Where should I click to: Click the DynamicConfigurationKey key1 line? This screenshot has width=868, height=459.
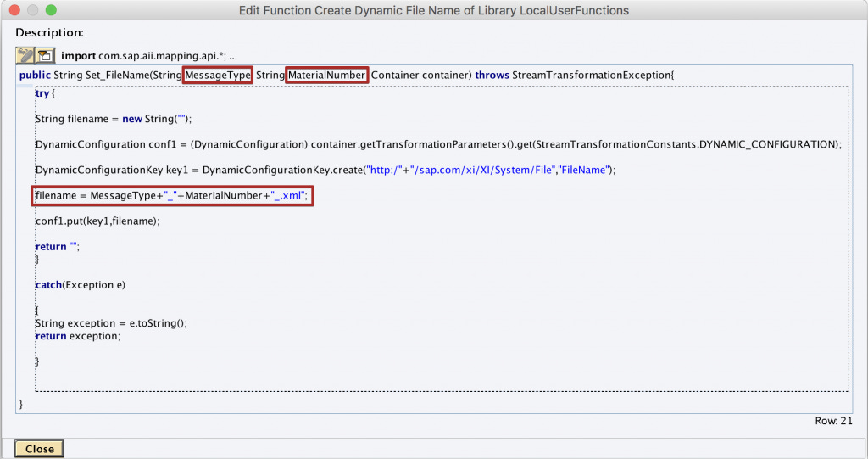[325, 170]
